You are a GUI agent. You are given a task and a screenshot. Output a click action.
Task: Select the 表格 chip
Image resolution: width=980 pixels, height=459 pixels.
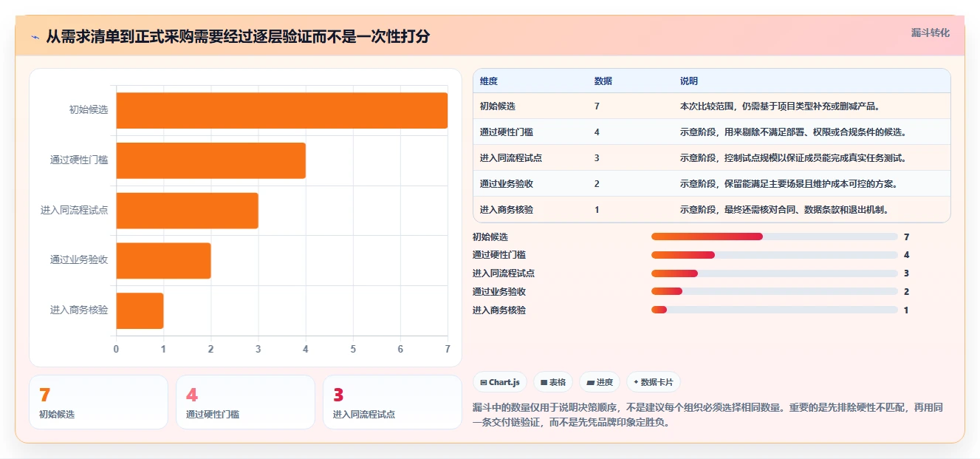(553, 382)
